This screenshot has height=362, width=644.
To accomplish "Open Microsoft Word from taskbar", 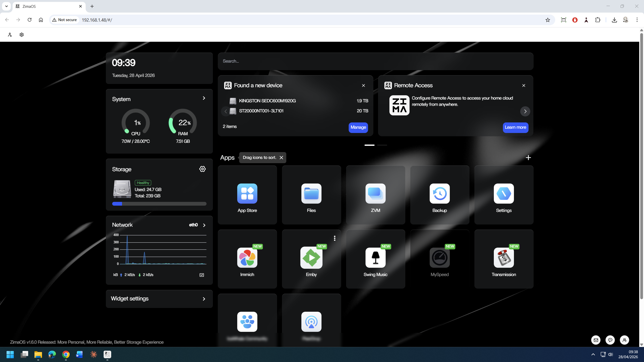I will click(79, 354).
